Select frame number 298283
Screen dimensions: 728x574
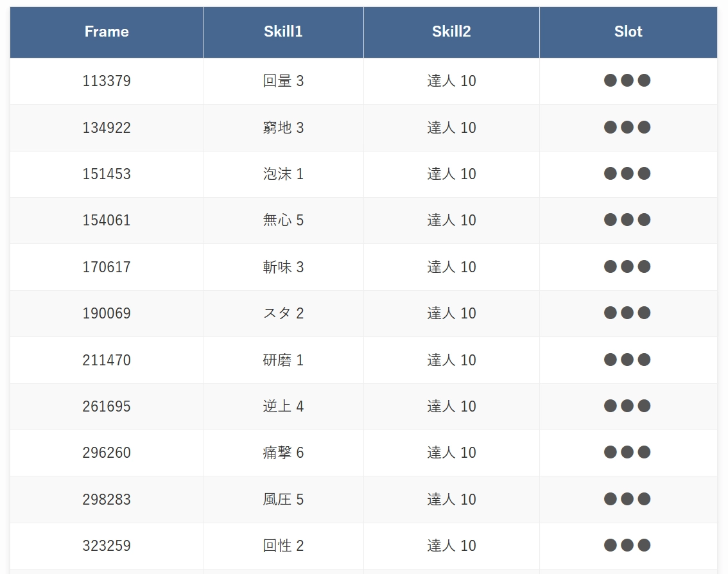(107, 500)
